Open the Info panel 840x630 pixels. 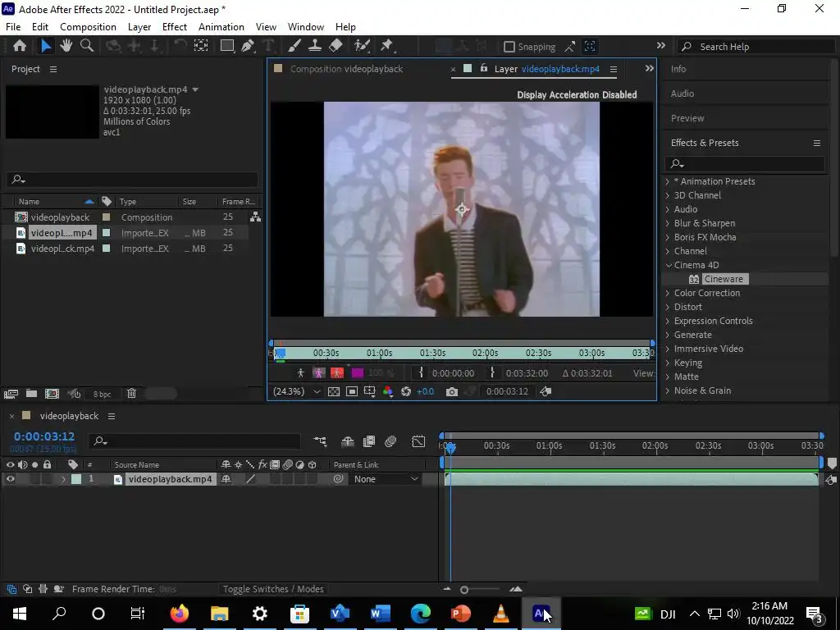tap(678, 69)
